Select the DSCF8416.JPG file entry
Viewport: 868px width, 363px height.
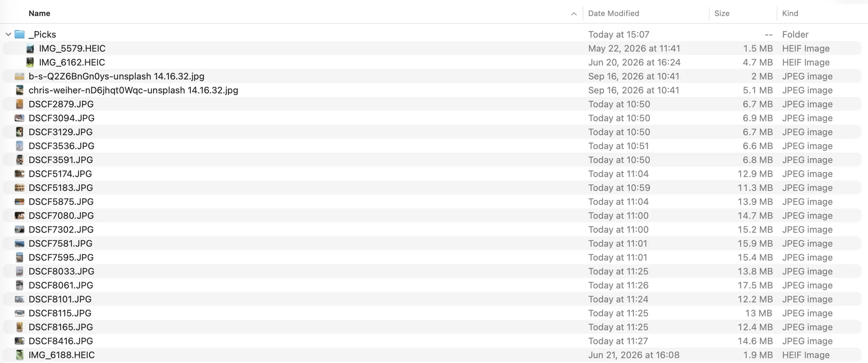point(432,341)
